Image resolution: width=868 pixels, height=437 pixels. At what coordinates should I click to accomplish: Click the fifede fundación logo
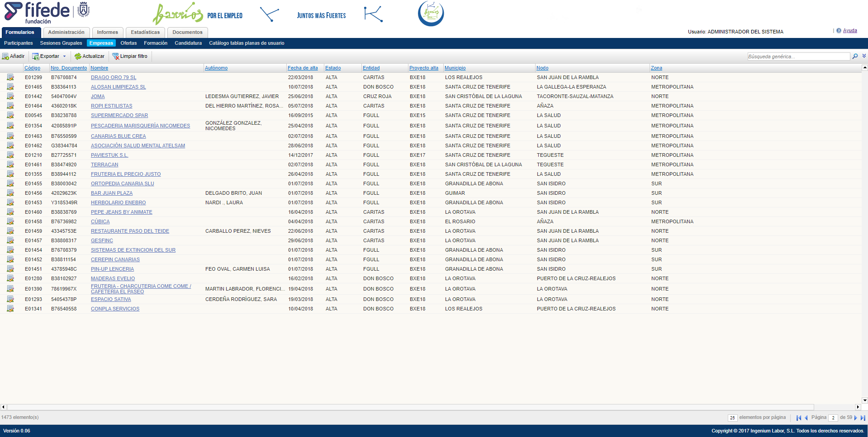coord(47,13)
